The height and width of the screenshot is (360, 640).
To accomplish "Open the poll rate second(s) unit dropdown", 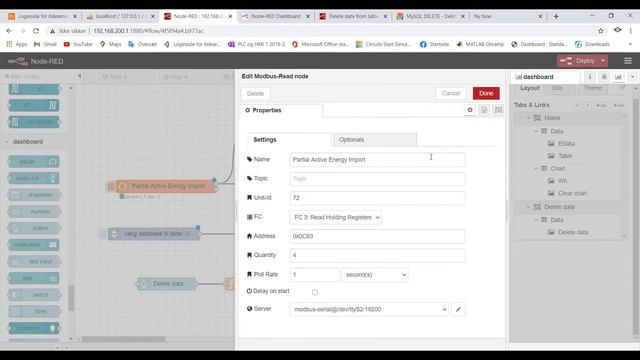I will pyautogui.click(x=375, y=275).
